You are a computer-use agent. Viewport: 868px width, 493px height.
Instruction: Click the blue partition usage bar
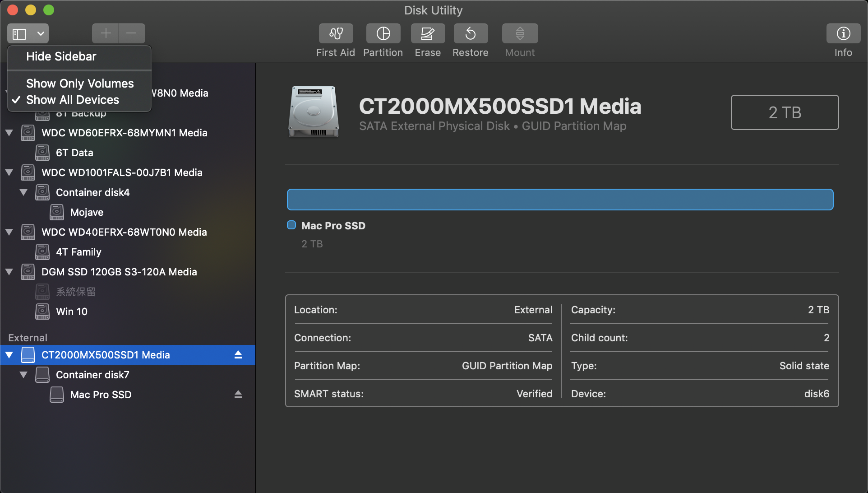point(560,200)
